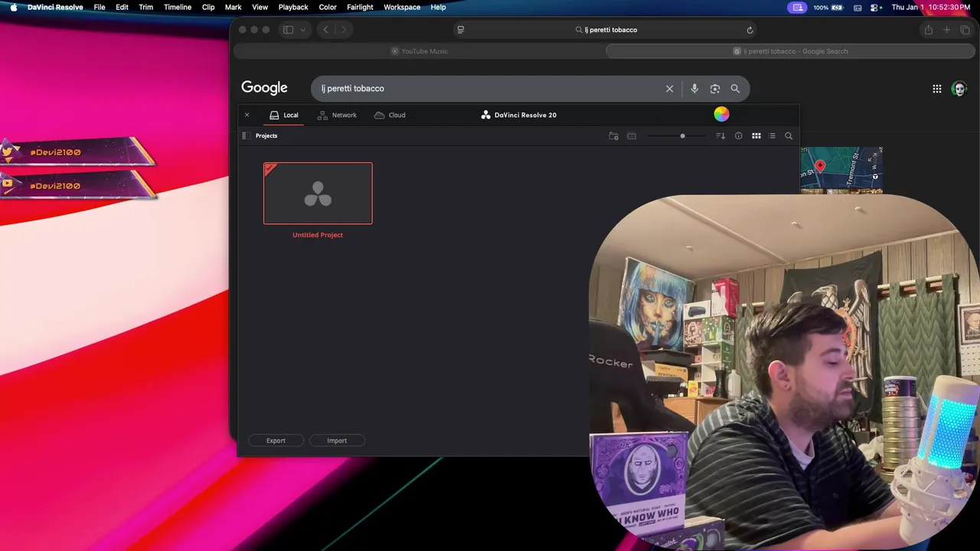Click the Import button
This screenshot has height=551, width=980.
point(337,440)
